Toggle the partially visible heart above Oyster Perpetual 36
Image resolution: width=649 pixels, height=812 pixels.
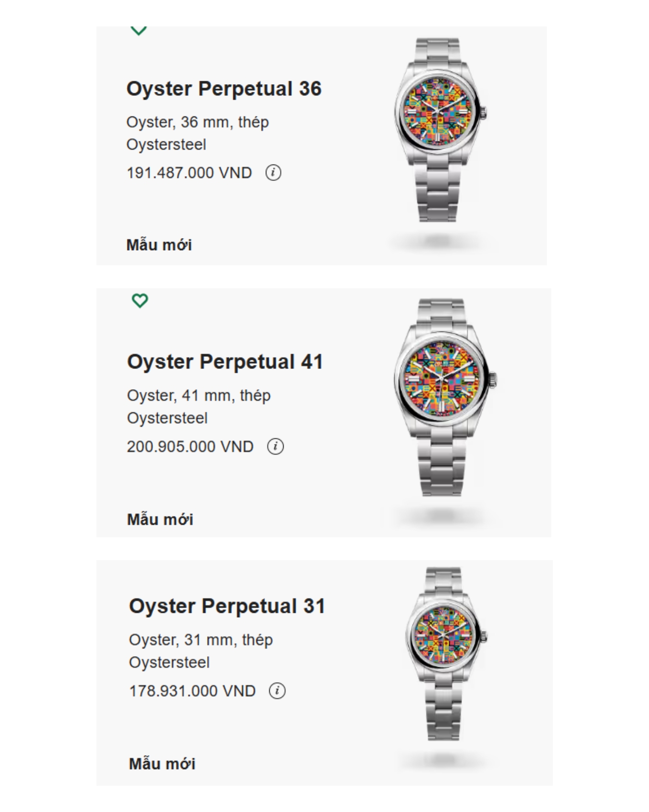tap(138, 31)
